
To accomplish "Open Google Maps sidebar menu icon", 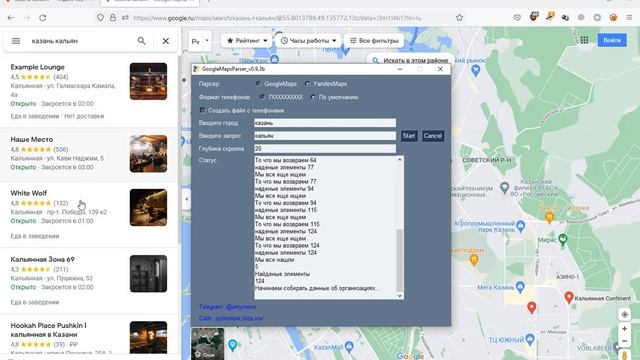I will click(16, 41).
